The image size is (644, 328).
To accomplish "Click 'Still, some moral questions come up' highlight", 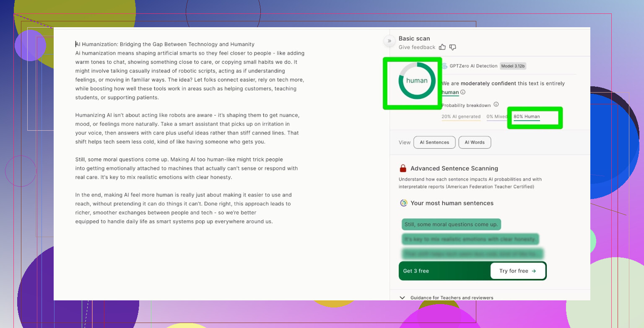I will (x=451, y=225).
